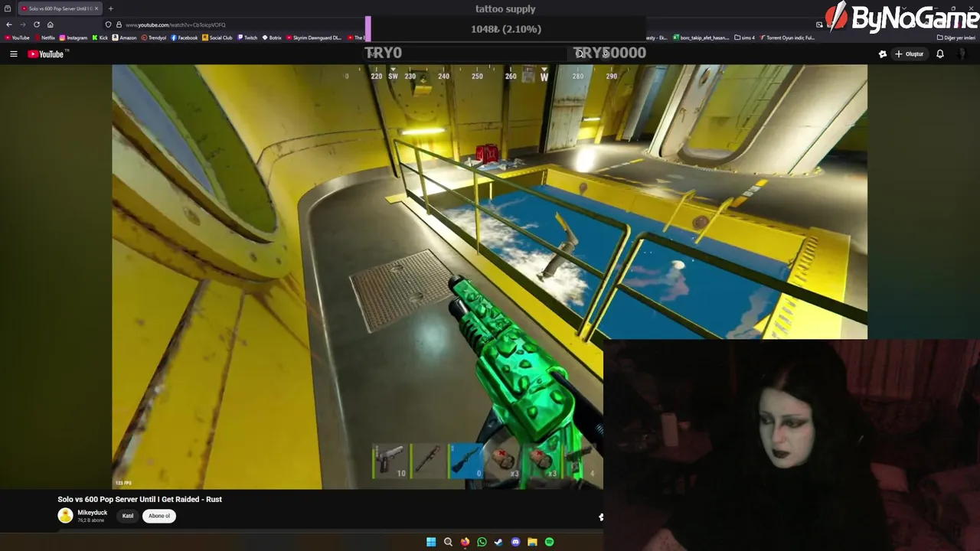
Task: Open the Instagram bookmark
Action: tap(73, 37)
